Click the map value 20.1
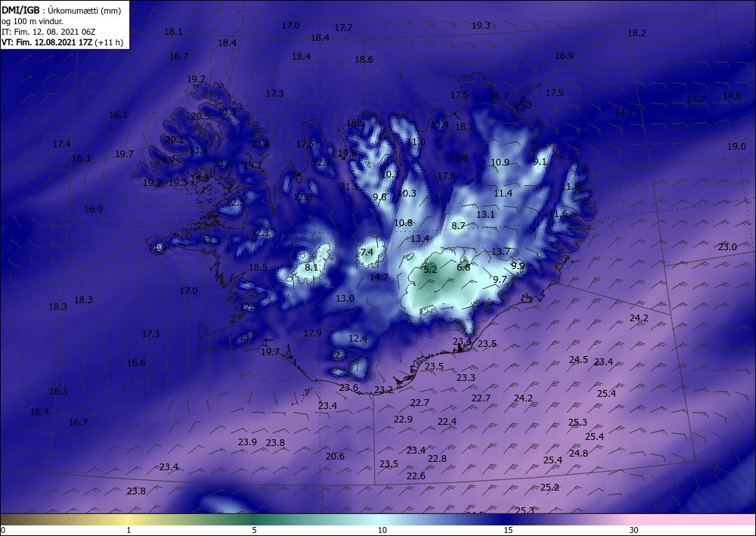 pyautogui.click(x=175, y=140)
